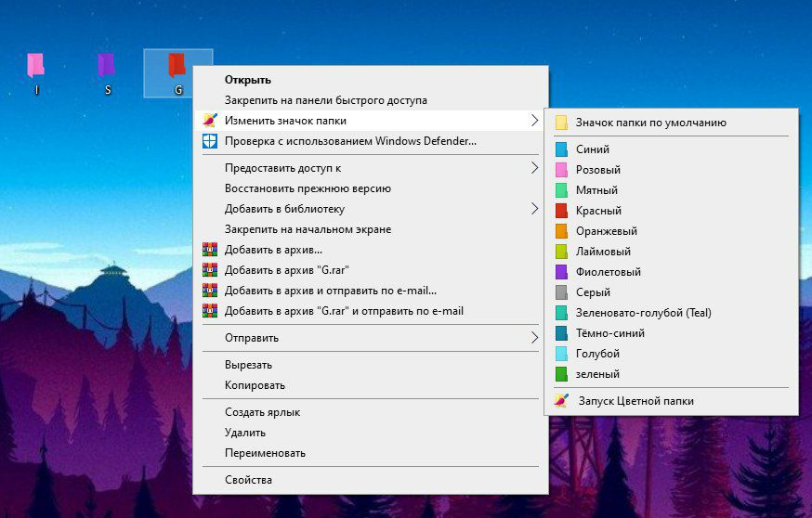
Task: Pick the teal folder swatch beside Зеленовато-голубой
Action: click(561, 313)
